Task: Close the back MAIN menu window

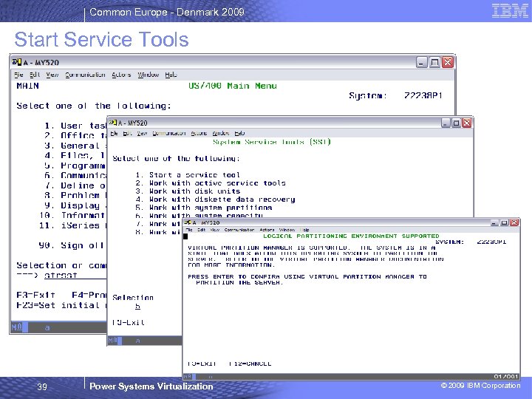Action: coord(448,62)
